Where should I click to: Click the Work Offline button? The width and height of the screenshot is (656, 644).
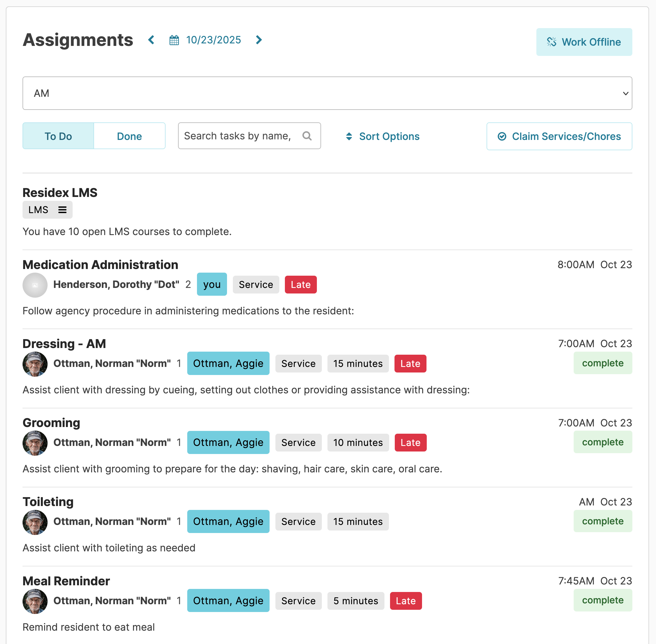click(x=584, y=42)
